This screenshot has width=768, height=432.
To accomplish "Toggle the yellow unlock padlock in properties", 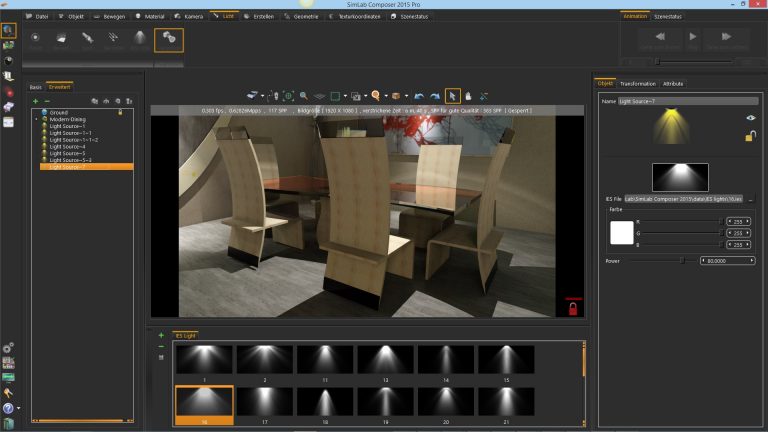I will pyautogui.click(x=750, y=136).
